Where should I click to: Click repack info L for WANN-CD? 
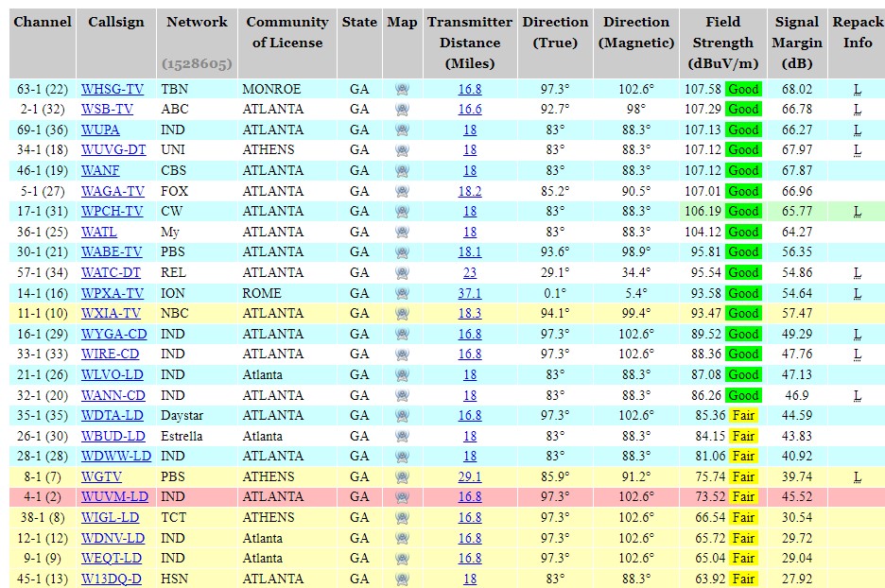point(858,395)
